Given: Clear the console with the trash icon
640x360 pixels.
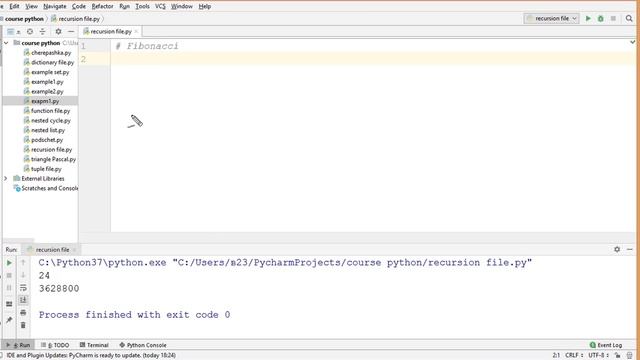Looking at the screenshot, I should 23,325.
